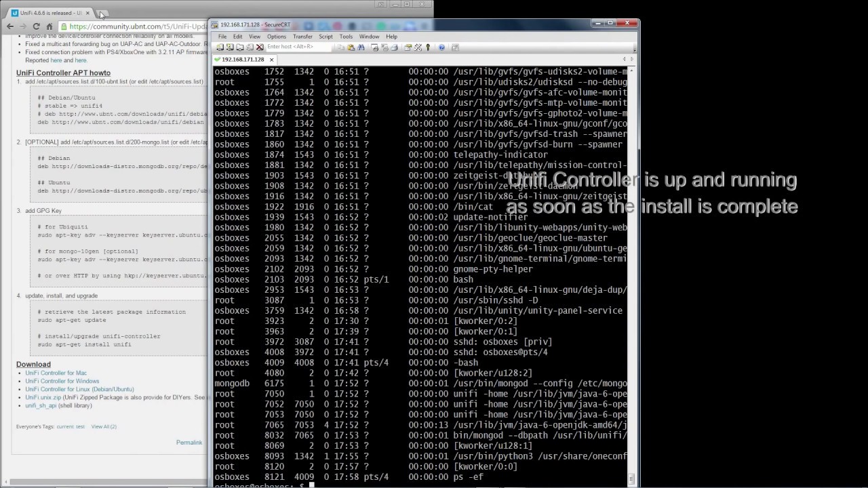Open UniFi Controller for Linux (Debian/Ubuntu) link
This screenshot has width=868, height=488.
(x=80, y=389)
